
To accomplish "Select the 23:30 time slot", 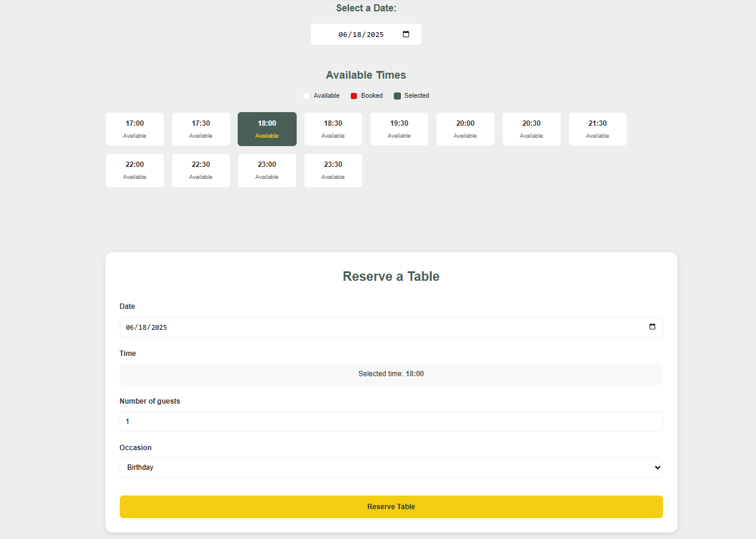I will 333,171.
